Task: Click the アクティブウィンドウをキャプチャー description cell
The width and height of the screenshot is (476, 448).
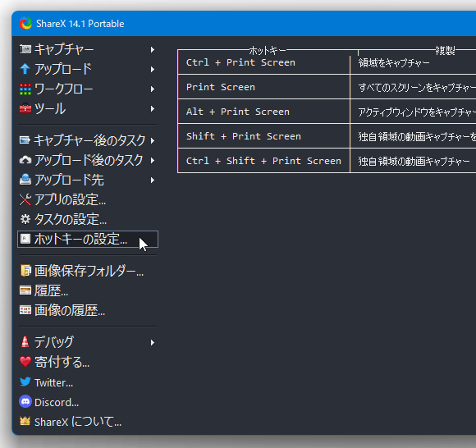Action: pos(413,112)
